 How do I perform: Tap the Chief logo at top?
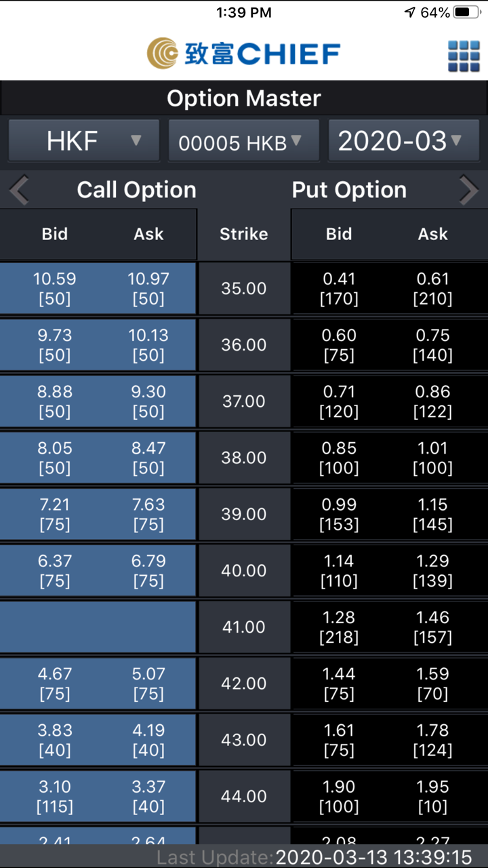coord(243,54)
